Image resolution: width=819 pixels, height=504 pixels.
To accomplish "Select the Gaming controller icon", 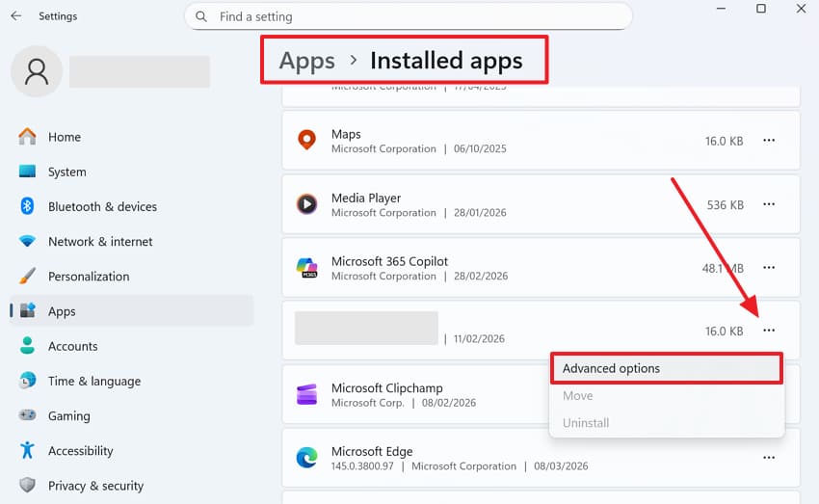I will point(27,415).
